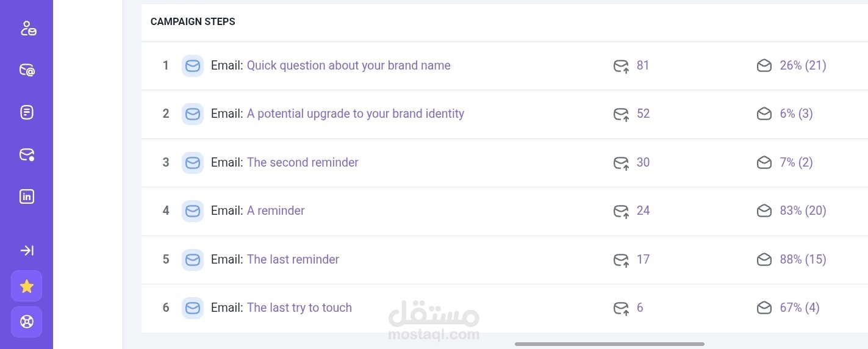Open the email accounts icon in sidebar
Screen dimensions: 868x349
27,70
